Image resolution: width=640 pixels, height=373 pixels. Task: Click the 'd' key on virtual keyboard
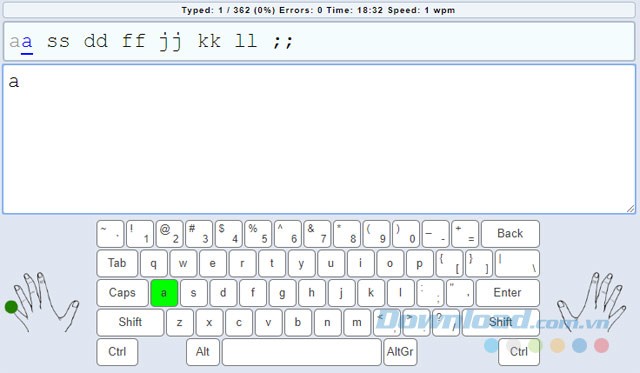tap(223, 293)
